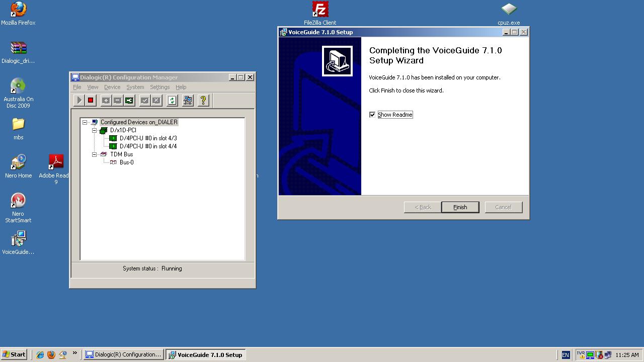Switch to Dialogic(R) Configuration taskbar button

click(123, 354)
